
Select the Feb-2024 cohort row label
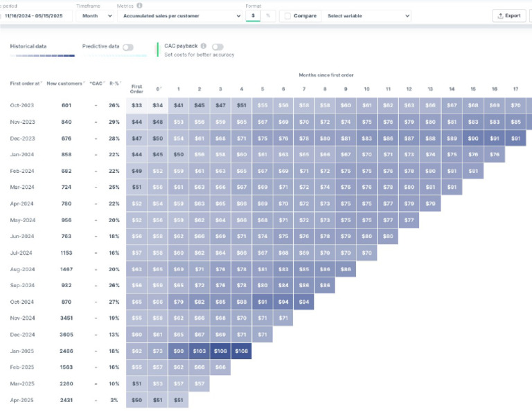click(22, 171)
